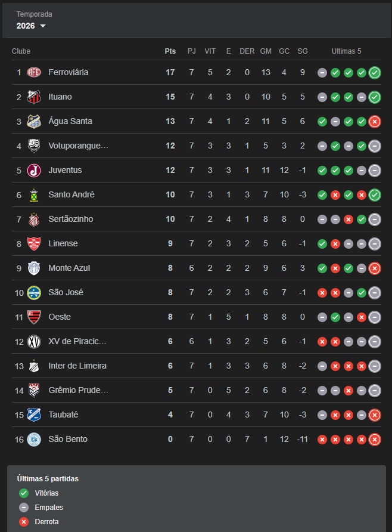This screenshot has height=532, width=392.
Task: Click the Ferroviária club crest icon
Action: (x=34, y=73)
